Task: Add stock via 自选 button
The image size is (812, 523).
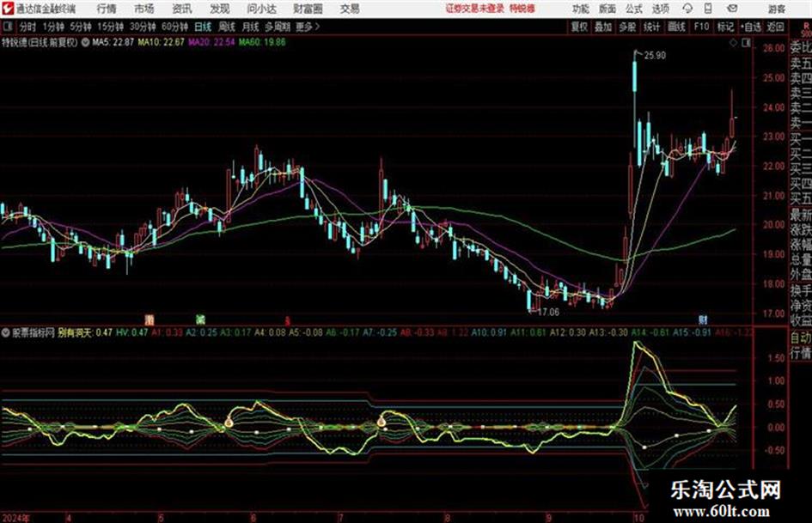Action: (x=750, y=27)
